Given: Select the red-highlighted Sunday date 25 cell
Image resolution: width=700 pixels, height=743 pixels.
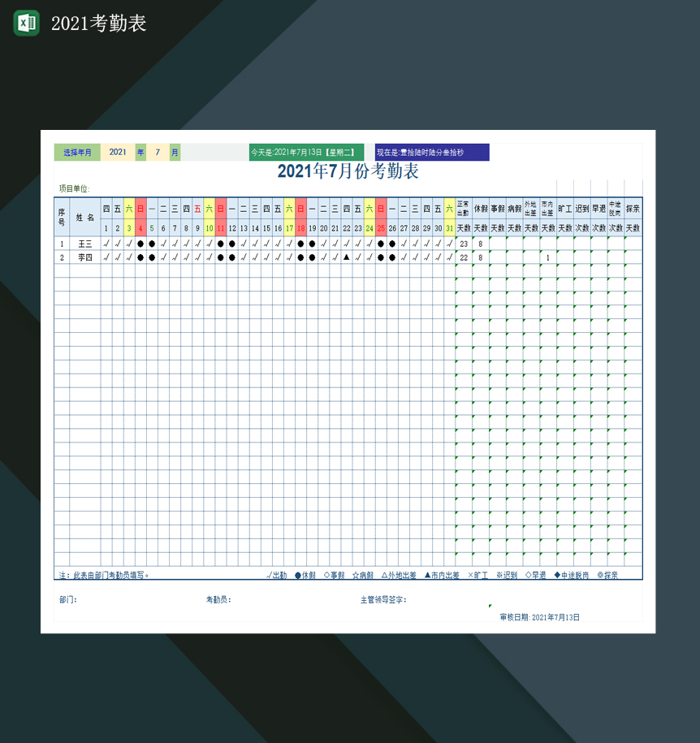Looking at the screenshot, I should tap(382, 228).
